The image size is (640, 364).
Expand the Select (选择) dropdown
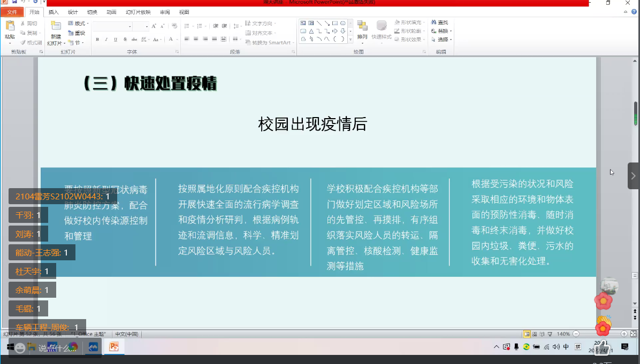(444, 40)
